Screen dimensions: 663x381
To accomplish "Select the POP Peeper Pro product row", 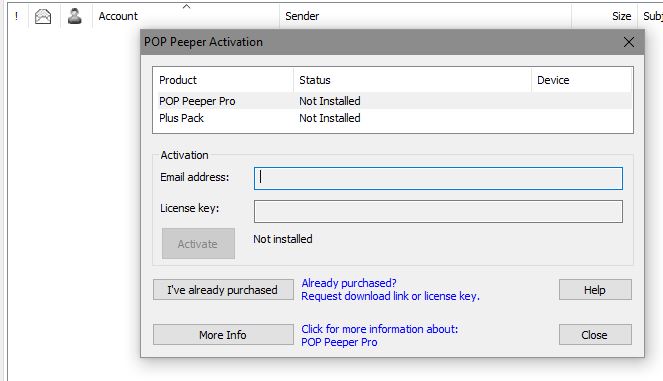I will pos(395,101).
